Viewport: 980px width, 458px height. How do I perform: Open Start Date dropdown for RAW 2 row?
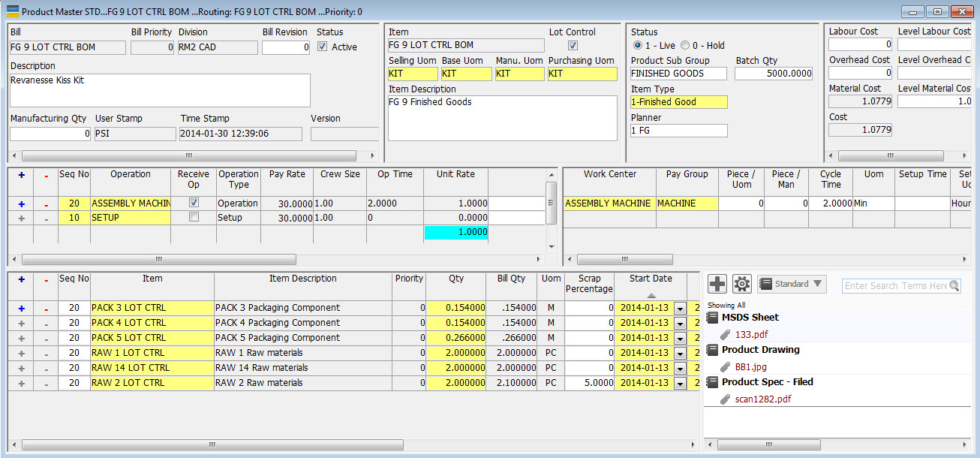[x=680, y=383]
